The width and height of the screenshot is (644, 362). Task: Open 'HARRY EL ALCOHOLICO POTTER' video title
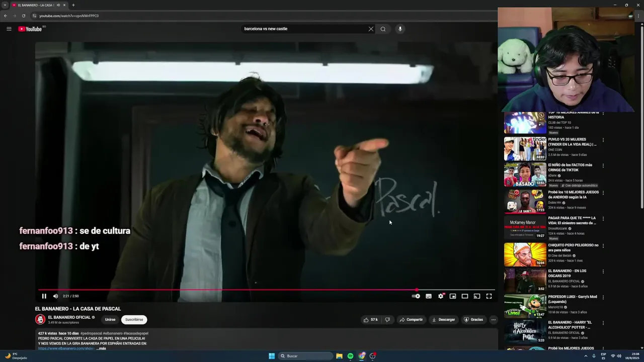(x=570, y=325)
